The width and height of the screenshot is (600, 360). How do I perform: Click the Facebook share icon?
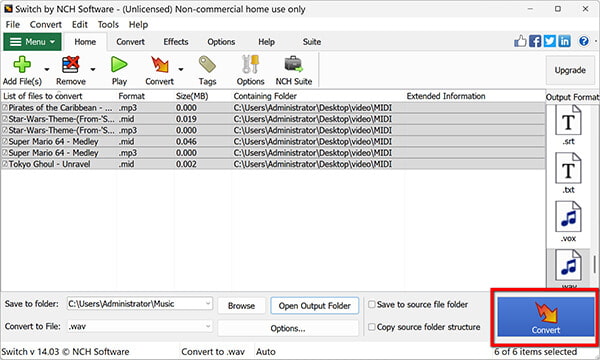click(x=535, y=41)
